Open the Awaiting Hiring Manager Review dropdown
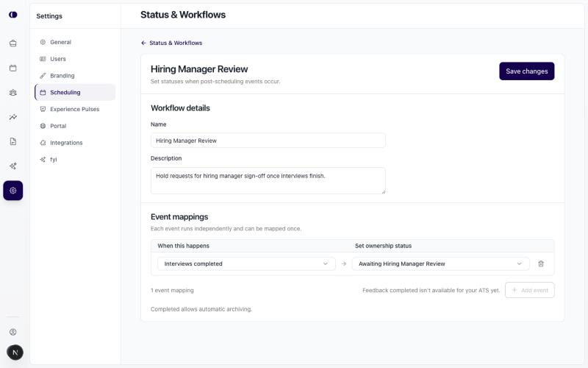Image resolution: width=588 pixels, height=368 pixels. click(x=440, y=263)
